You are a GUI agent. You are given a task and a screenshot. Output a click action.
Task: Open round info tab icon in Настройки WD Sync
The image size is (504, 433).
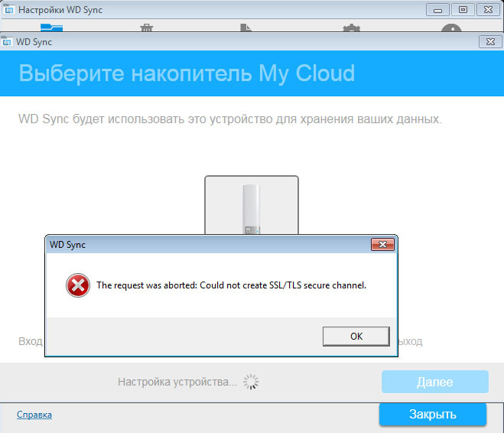click(x=451, y=28)
